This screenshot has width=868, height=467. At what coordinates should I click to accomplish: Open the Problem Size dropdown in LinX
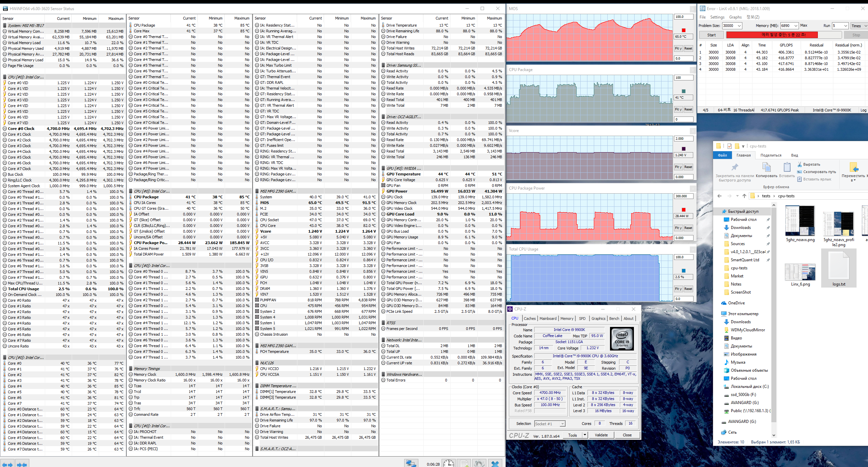[x=739, y=26]
